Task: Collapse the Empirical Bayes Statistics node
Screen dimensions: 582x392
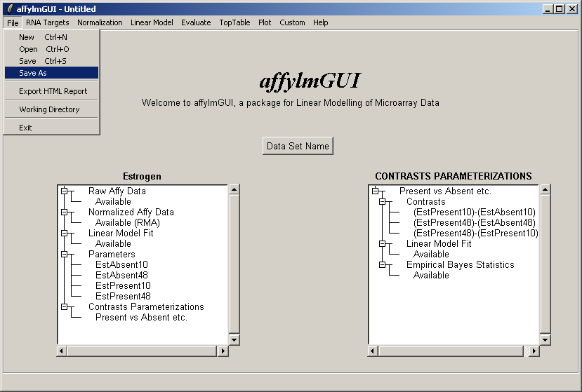Action: point(383,264)
